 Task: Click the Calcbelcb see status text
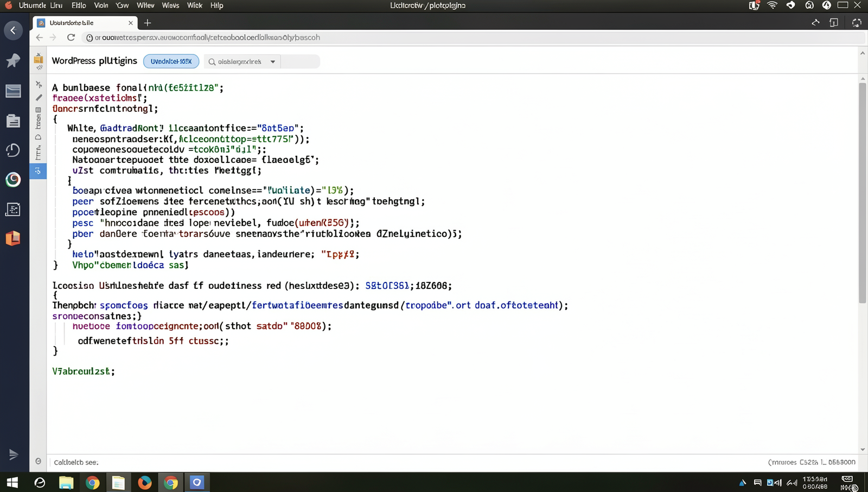click(x=76, y=462)
